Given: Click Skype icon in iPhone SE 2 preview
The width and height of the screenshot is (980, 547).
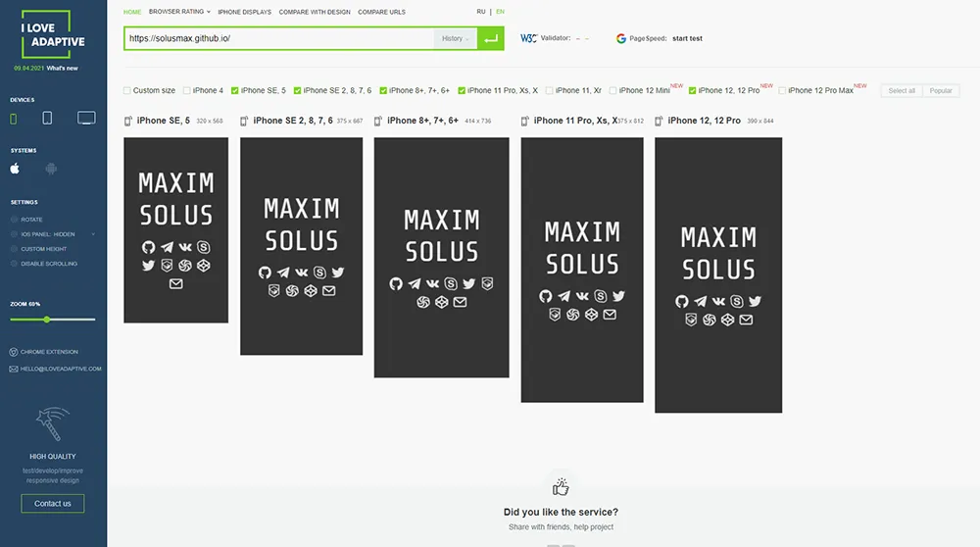Looking at the screenshot, I should click(x=319, y=273).
